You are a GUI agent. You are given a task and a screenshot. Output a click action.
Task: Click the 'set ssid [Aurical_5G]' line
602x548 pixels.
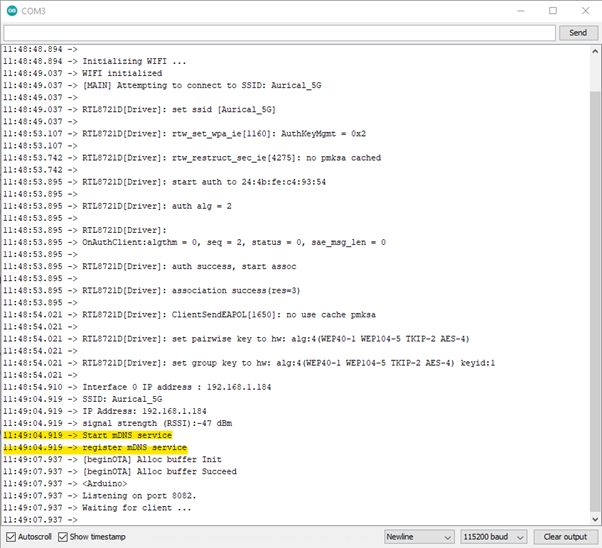tap(139, 109)
